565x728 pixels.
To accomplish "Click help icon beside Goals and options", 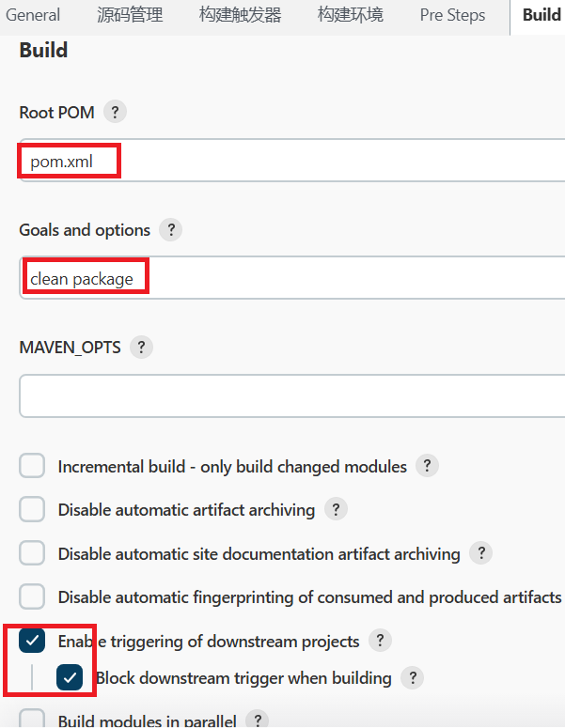I will pyautogui.click(x=170, y=230).
